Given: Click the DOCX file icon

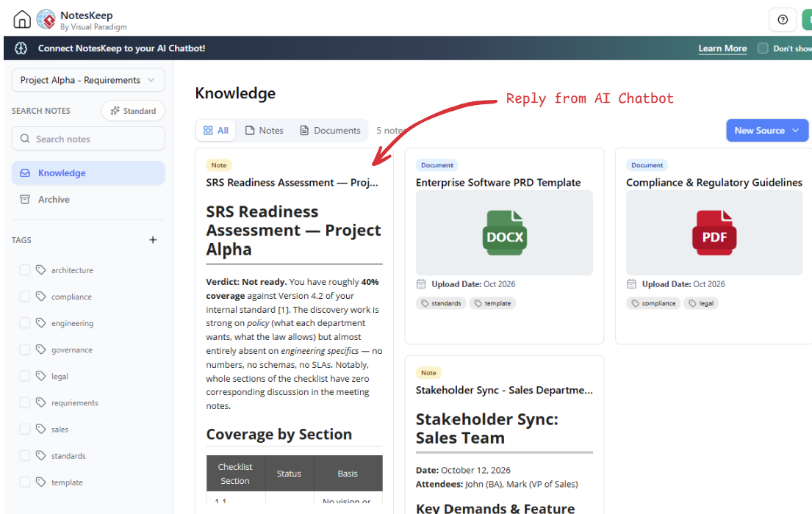Looking at the screenshot, I should (504, 233).
